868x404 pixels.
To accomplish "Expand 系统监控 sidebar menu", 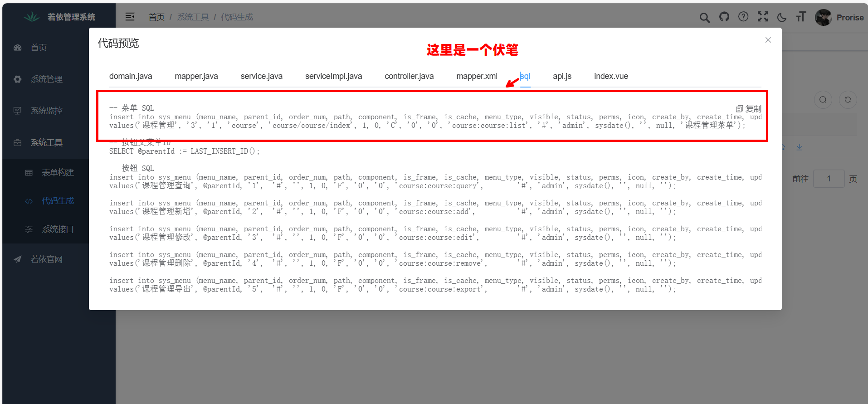I will pos(46,111).
